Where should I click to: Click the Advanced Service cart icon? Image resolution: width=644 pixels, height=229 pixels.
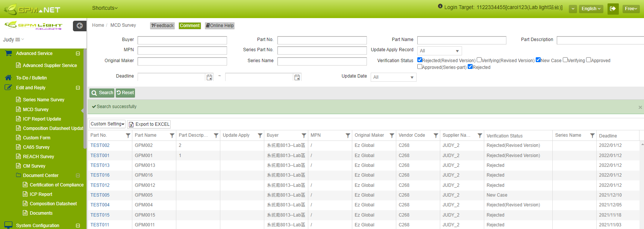[8, 53]
